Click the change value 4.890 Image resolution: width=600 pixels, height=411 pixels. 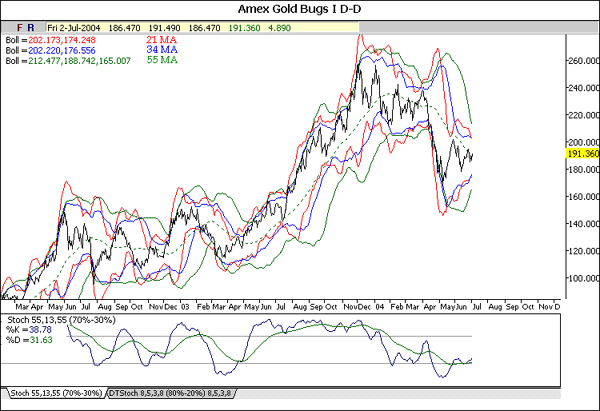[x=279, y=28]
